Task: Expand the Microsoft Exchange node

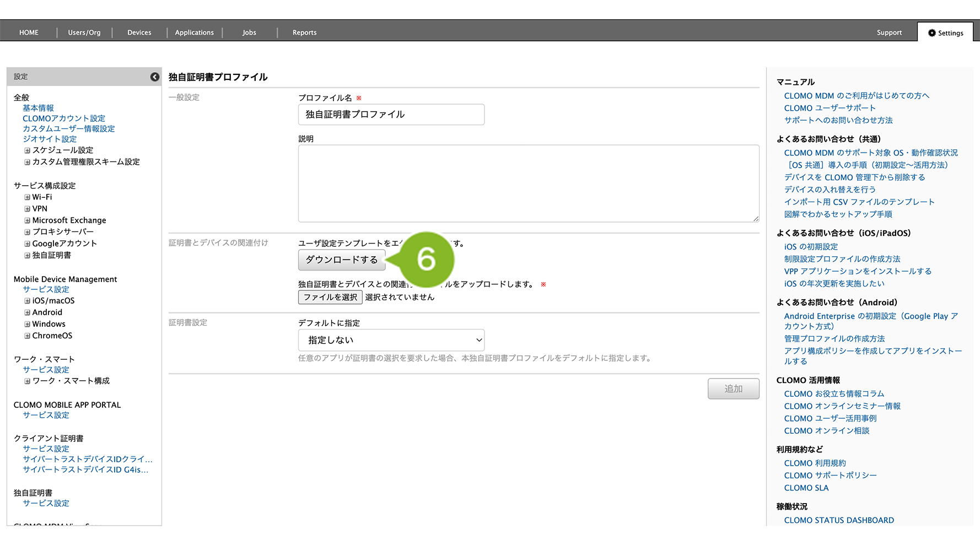Action: click(x=27, y=220)
